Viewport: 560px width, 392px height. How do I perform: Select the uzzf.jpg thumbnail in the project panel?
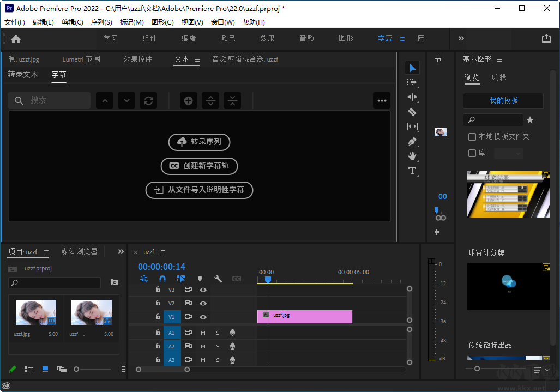[x=35, y=311]
